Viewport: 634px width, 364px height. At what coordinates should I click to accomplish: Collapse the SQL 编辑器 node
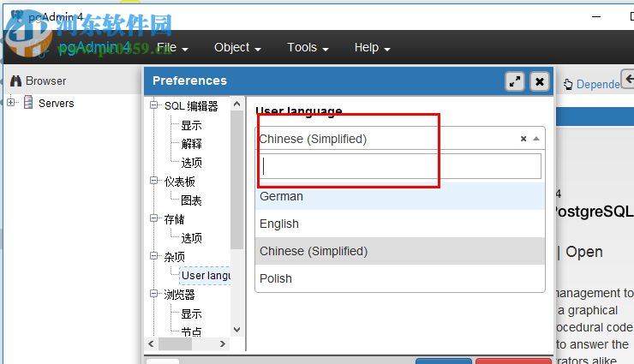(x=153, y=105)
